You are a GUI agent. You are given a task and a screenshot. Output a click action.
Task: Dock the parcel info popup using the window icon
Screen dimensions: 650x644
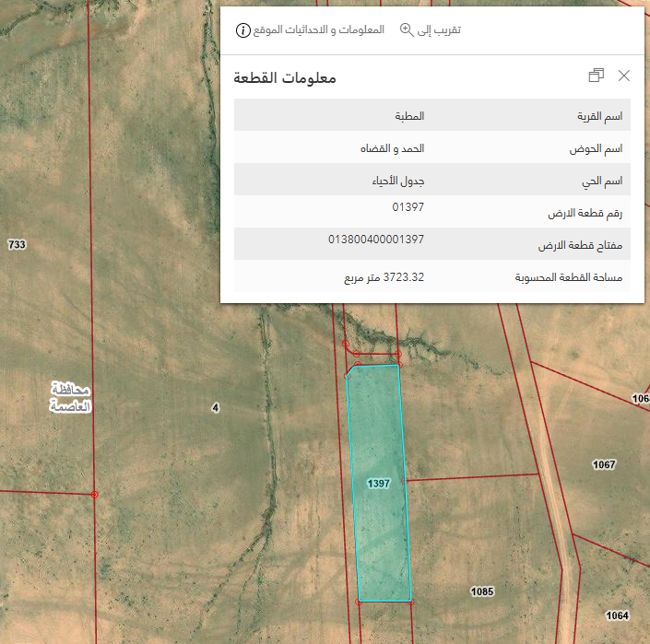point(597,76)
